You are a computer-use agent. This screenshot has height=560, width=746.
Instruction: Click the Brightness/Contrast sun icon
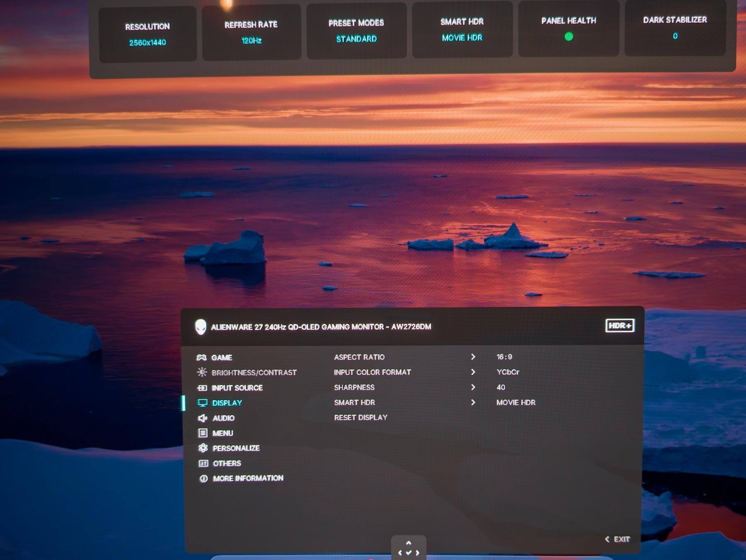[202, 372]
